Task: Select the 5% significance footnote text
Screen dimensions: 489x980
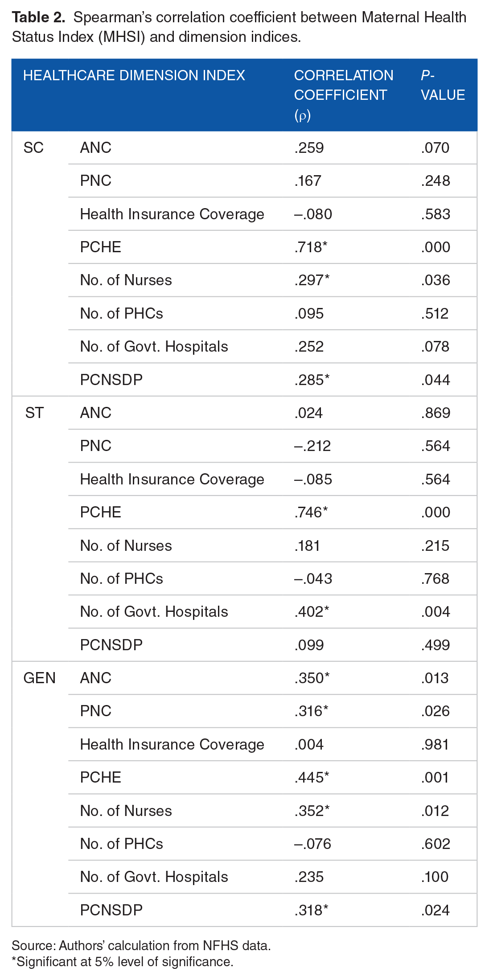Action: tap(123, 962)
